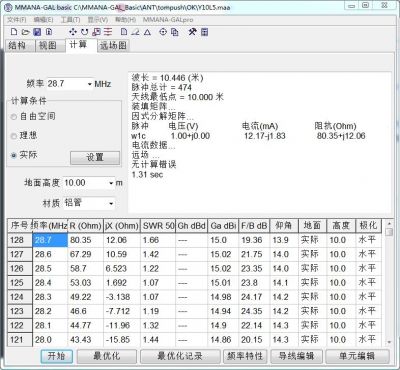Select the 自由空间 radio option

click(x=14, y=117)
